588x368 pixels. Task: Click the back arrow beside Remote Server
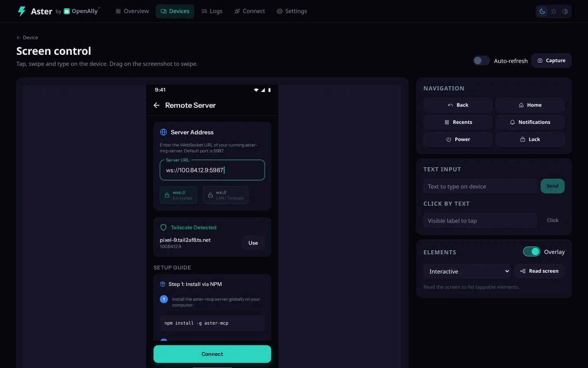tap(156, 105)
